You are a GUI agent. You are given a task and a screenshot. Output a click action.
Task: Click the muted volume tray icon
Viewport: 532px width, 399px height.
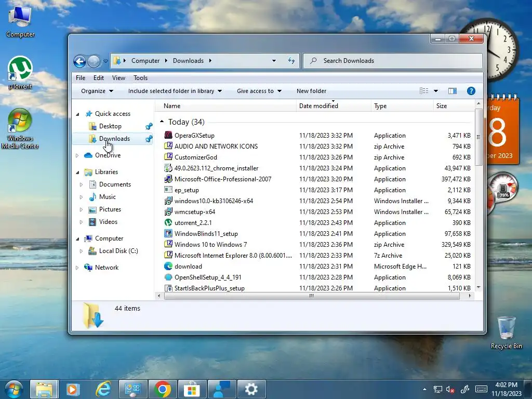pyautogui.click(x=450, y=390)
